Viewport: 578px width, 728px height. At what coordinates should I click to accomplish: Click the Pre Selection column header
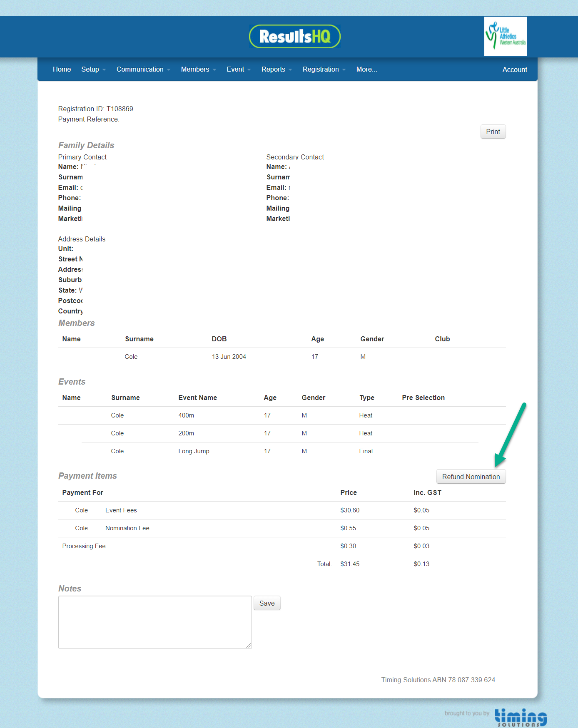423,398
